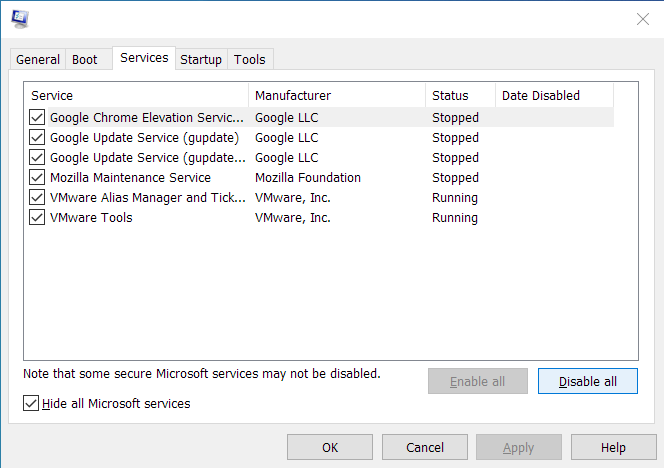Toggle Hide all Microsoft services checkbox
The width and height of the screenshot is (664, 468).
[30, 403]
